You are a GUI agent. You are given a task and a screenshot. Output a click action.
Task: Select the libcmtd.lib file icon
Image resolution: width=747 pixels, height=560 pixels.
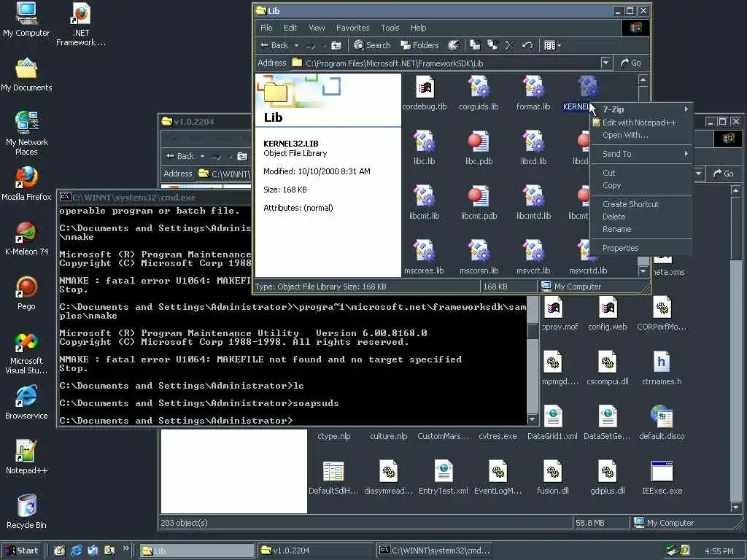pos(533,197)
